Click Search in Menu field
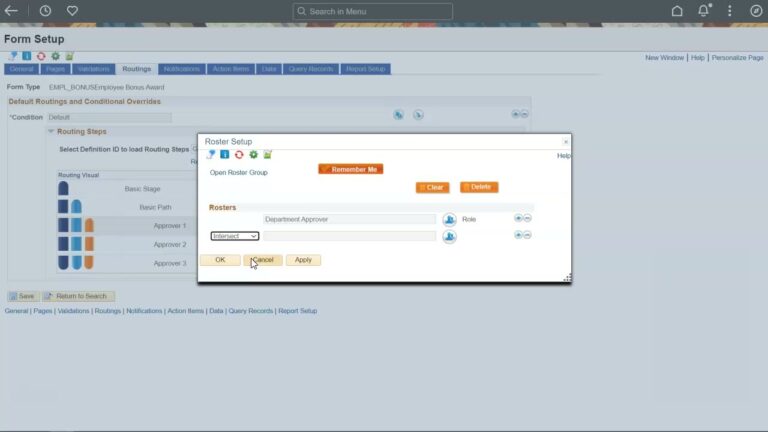768x432 pixels. tap(373, 11)
